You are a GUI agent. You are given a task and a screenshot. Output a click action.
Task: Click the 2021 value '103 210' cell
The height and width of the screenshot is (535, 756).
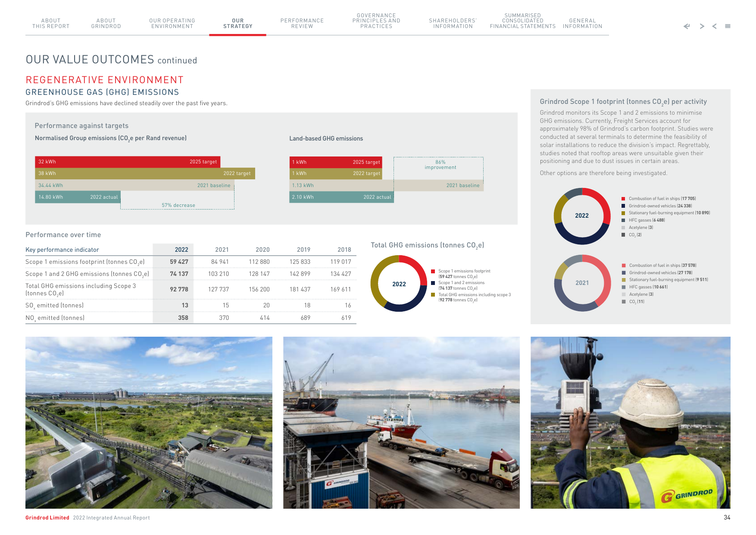coord(219,274)
